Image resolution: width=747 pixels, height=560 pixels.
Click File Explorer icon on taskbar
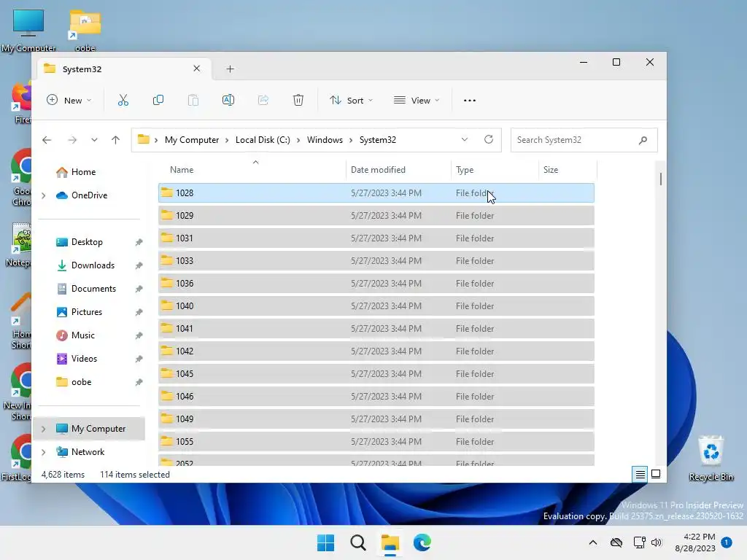(390, 542)
